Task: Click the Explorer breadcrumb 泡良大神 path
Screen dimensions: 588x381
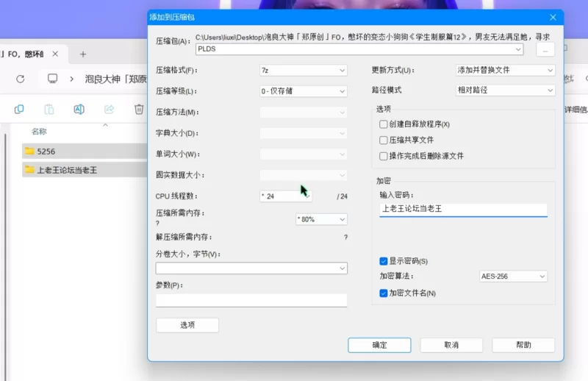Action: pyautogui.click(x=116, y=79)
